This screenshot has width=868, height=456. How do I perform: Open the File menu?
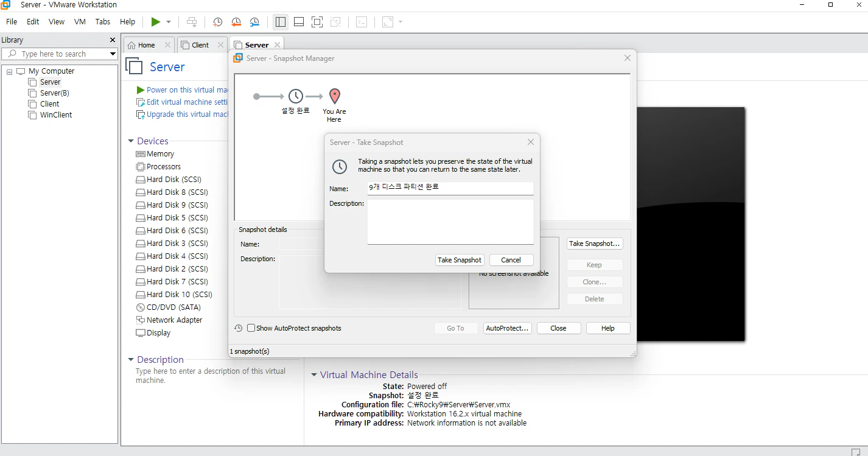pos(12,21)
